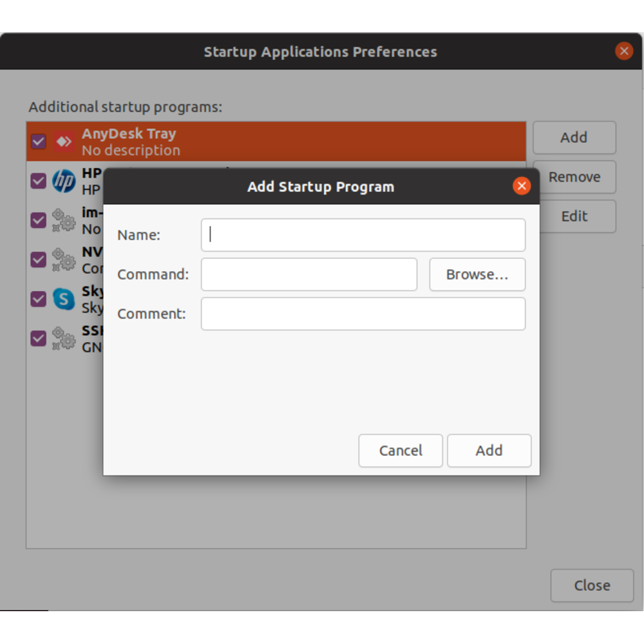The height and width of the screenshot is (644, 644).
Task: Click the AnyDesk Tray app icon
Action: coord(64,142)
